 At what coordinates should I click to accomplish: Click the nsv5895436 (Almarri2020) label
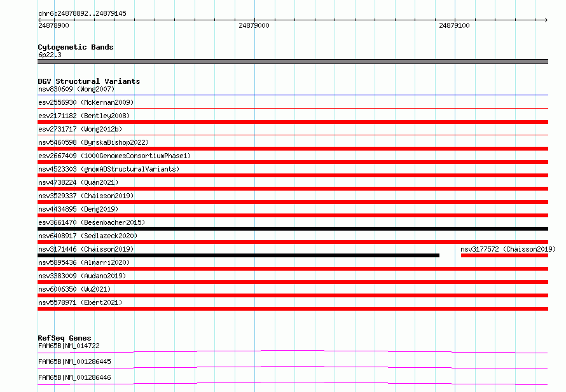(84, 262)
